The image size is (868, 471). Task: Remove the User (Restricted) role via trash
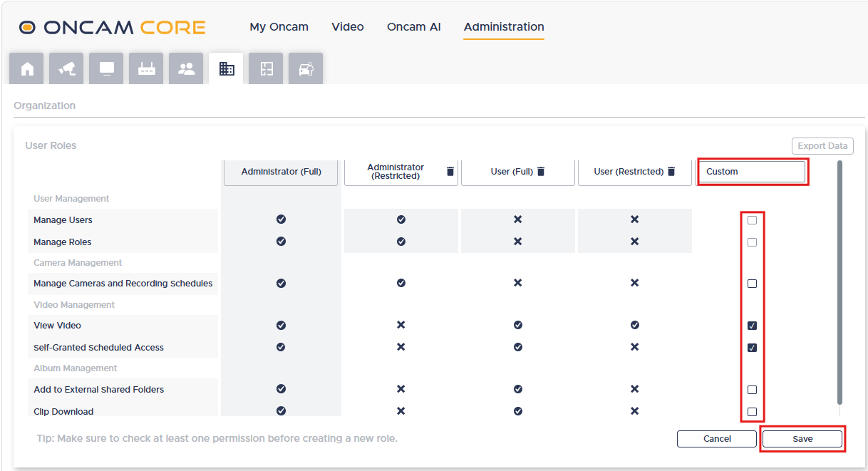(671, 172)
